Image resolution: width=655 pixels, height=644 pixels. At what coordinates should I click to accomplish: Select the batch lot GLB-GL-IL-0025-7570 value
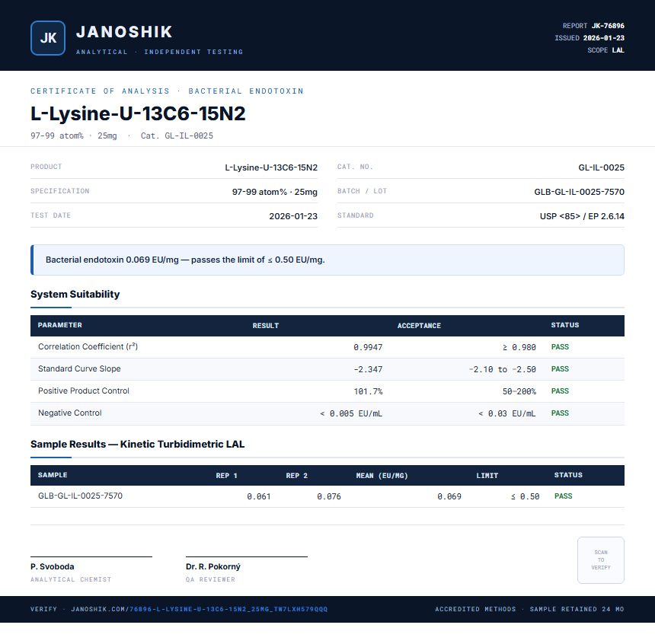(579, 192)
